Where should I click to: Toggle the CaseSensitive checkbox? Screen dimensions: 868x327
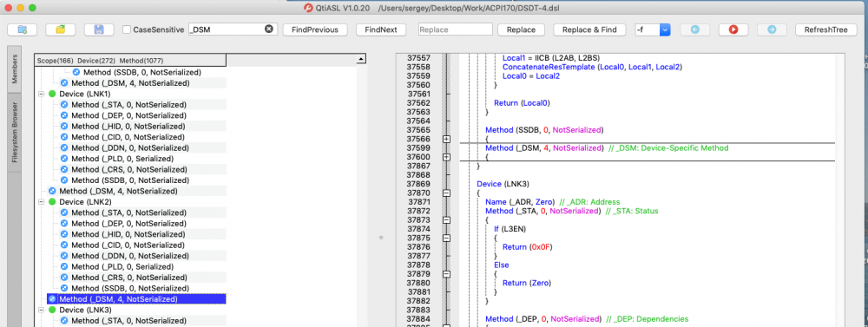pos(127,29)
